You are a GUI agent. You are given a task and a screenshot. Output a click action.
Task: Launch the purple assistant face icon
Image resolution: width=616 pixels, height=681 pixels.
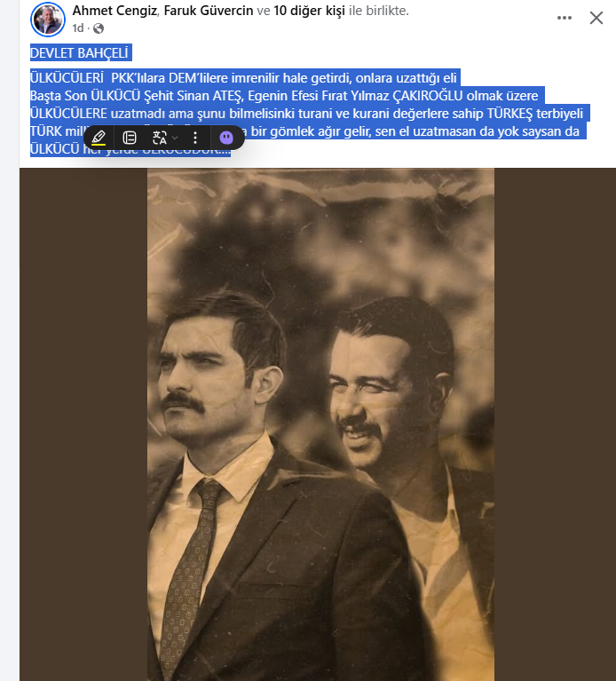click(226, 138)
